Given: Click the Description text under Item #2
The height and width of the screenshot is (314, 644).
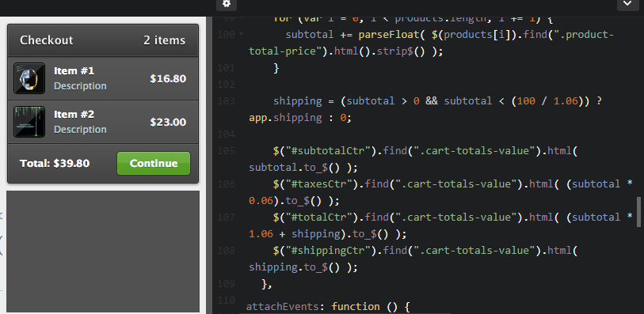Looking at the screenshot, I should (x=80, y=130).
